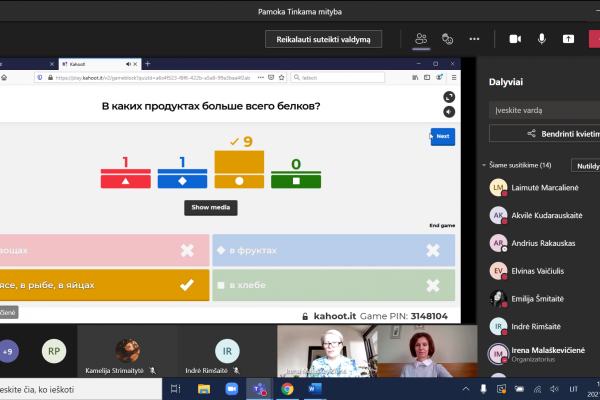The width and height of the screenshot is (600, 400).
Task: Click the browser search box Ieškoti
Action: point(338,78)
